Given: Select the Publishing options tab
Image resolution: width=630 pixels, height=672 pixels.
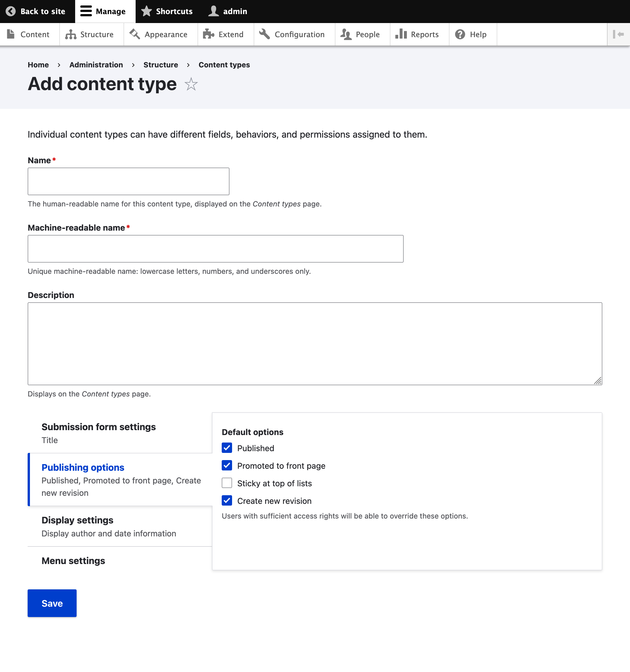Looking at the screenshot, I should point(120,479).
